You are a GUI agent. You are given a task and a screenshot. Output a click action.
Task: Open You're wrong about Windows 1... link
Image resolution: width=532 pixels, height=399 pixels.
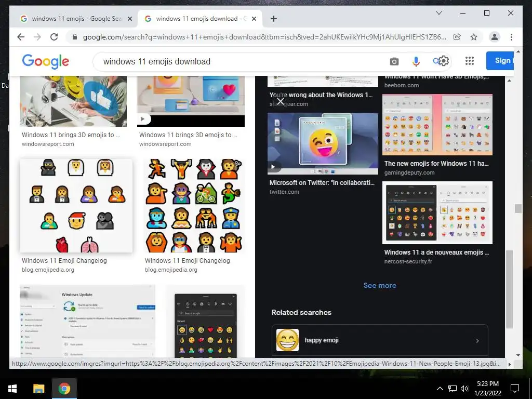(321, 95)
